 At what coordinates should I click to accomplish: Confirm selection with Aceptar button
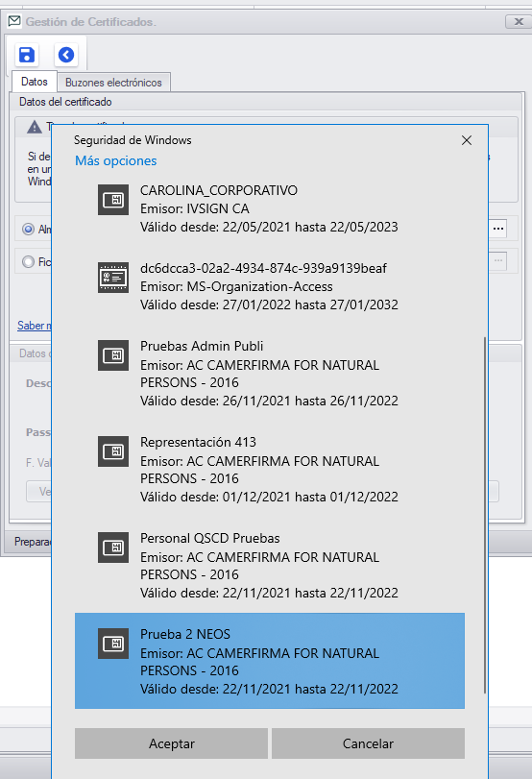[x=171, y=743]
